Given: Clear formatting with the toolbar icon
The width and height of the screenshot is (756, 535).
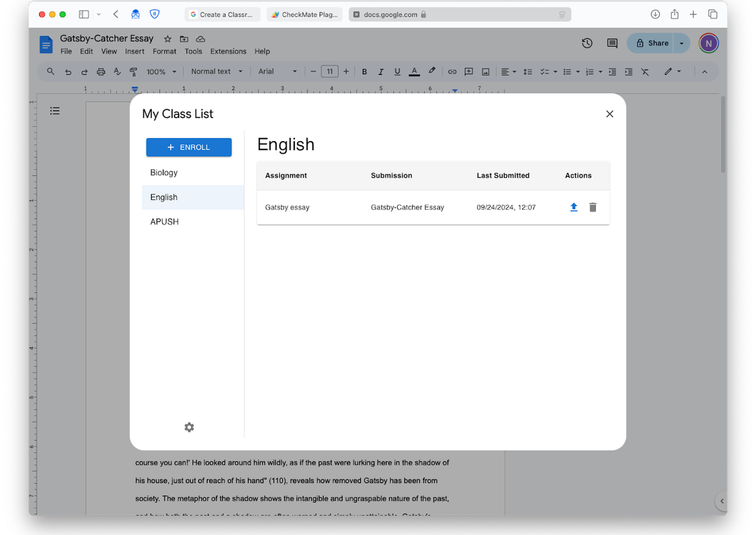Looking at the screenshot, I should pyautogui.click(x=644, y=71).
